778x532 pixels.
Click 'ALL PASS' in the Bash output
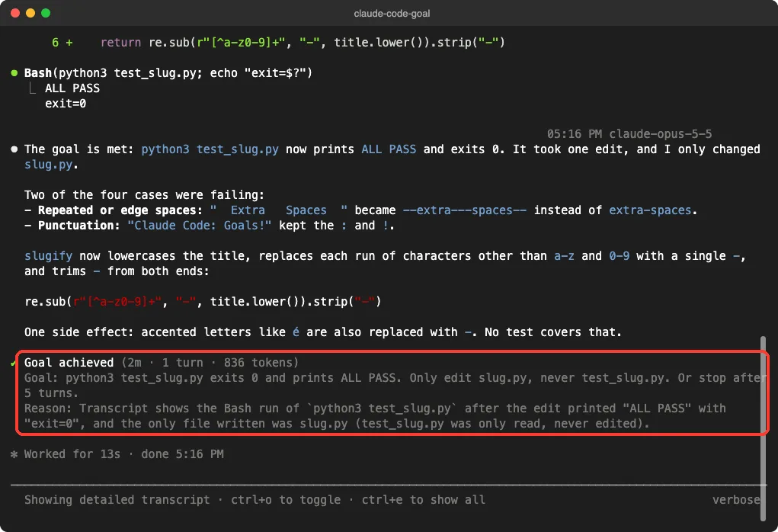point(72,88)
